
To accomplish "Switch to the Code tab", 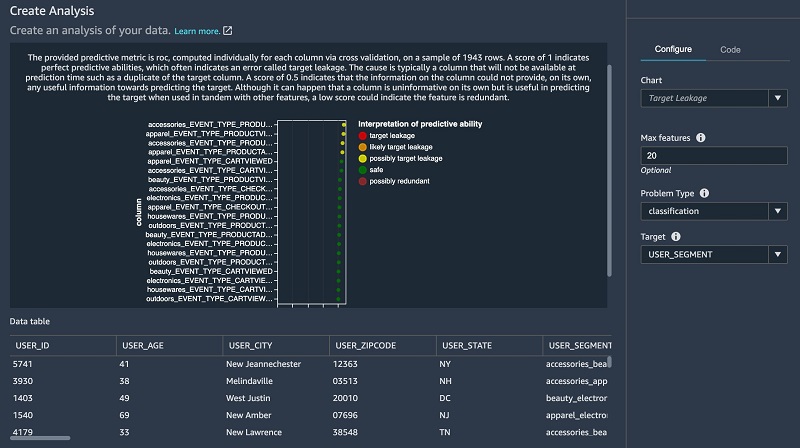I will 730,49.
